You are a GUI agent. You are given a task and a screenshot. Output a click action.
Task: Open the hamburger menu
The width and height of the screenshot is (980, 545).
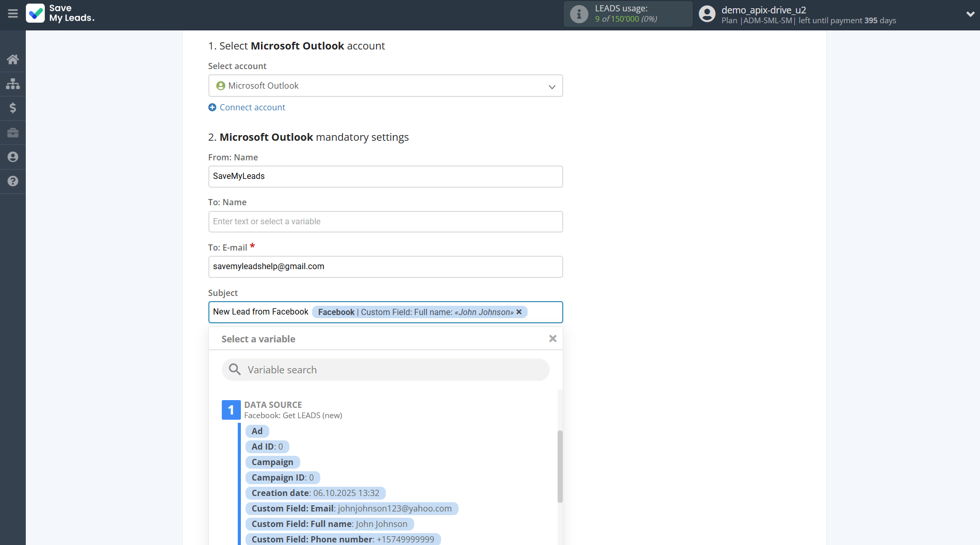pyautogui.click(x=12, y=14)
